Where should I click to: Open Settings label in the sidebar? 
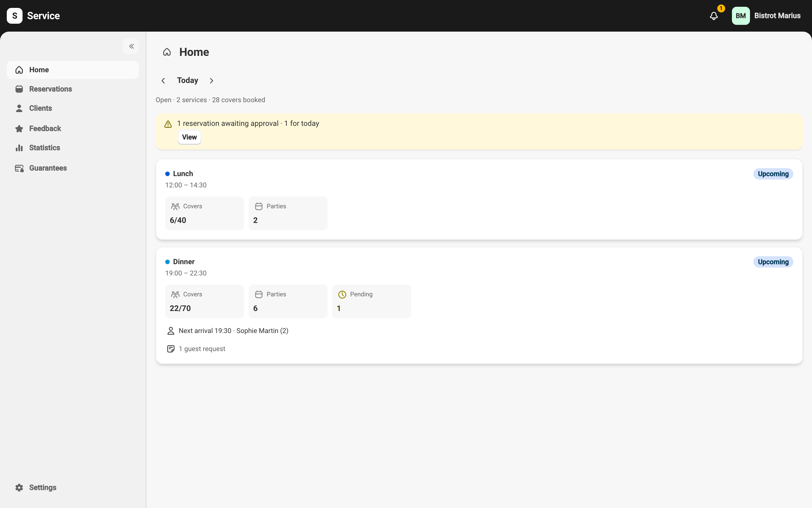[x=43, y=487]
